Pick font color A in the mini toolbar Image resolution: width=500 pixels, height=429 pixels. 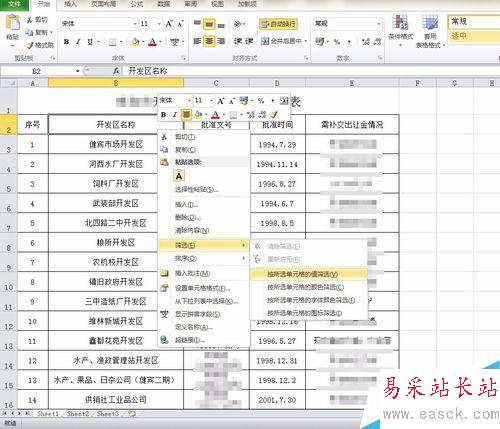coord(216,115)
